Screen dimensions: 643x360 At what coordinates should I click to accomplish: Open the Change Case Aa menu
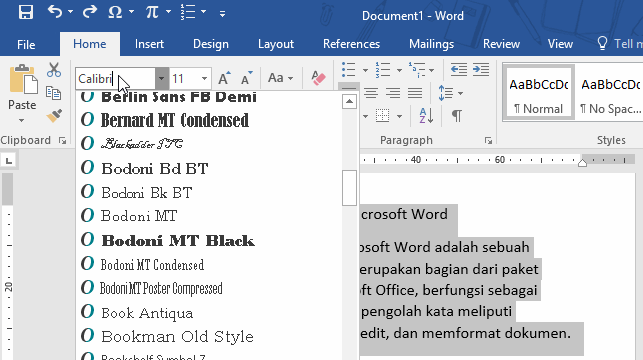[x=280, y=78]
